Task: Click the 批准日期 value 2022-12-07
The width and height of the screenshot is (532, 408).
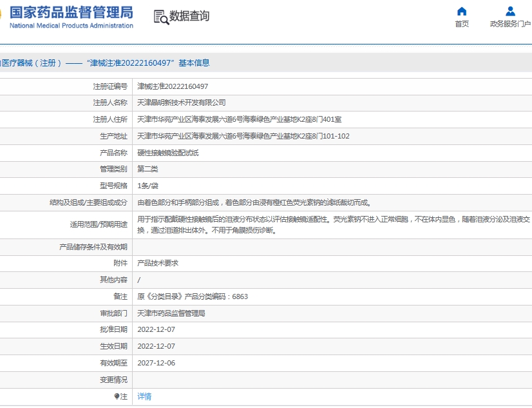Action: tap(156, 329)
